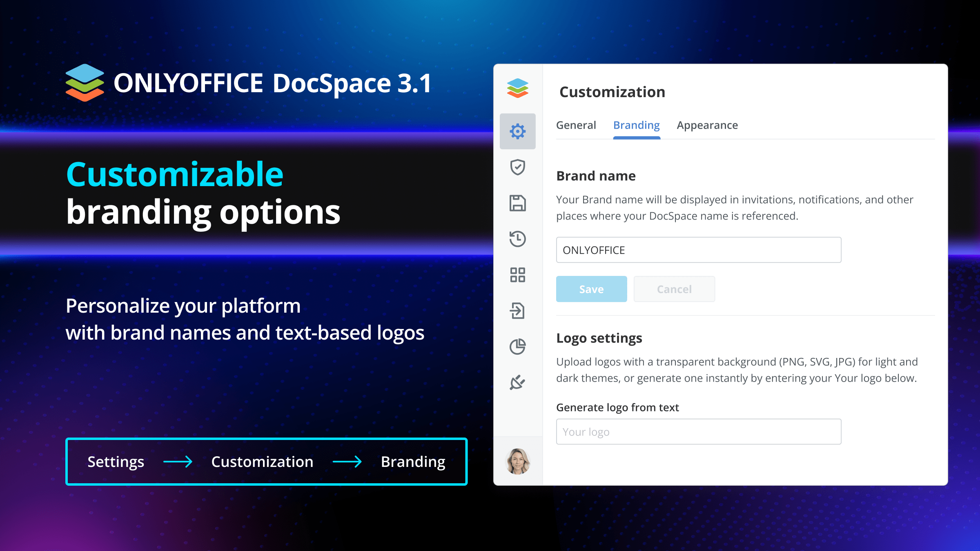
Task: Click the ONLYOFFICE DocSpace 3.1 banner logo
Action: (x=248, y=83)
